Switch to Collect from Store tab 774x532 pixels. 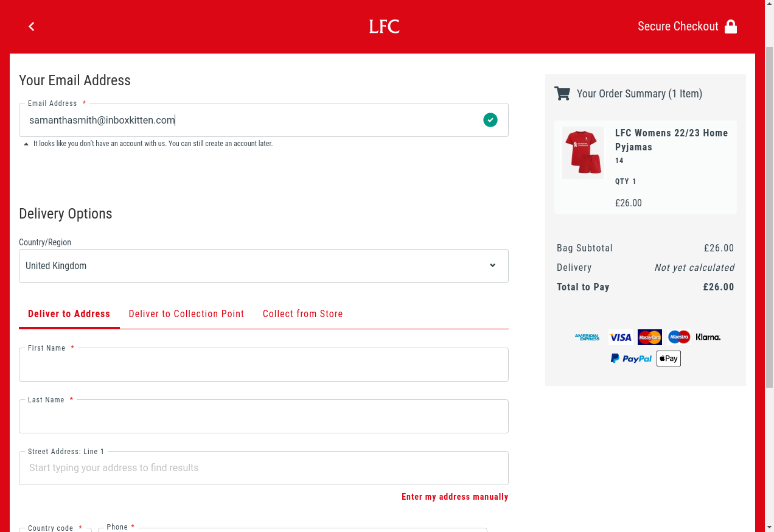click(x=302, y=314)
